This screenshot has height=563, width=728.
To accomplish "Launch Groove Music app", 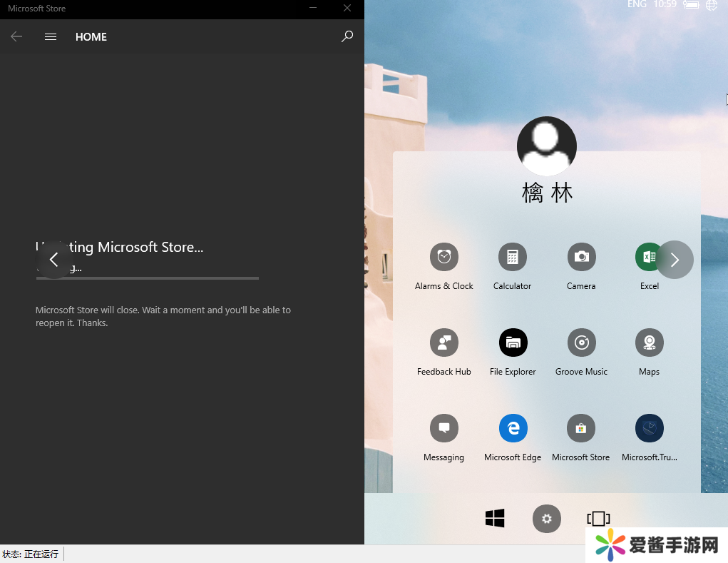I will [x=581, y=343].
